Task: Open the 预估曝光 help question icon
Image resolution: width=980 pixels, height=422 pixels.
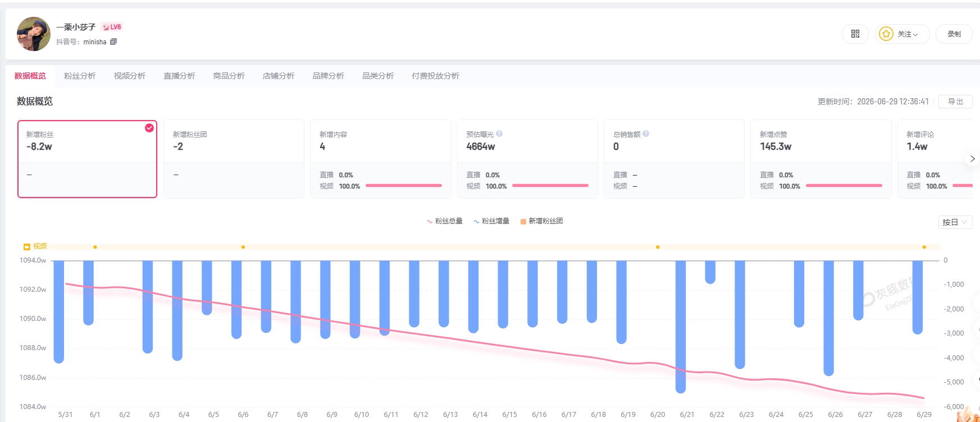Action: [499, 134]
